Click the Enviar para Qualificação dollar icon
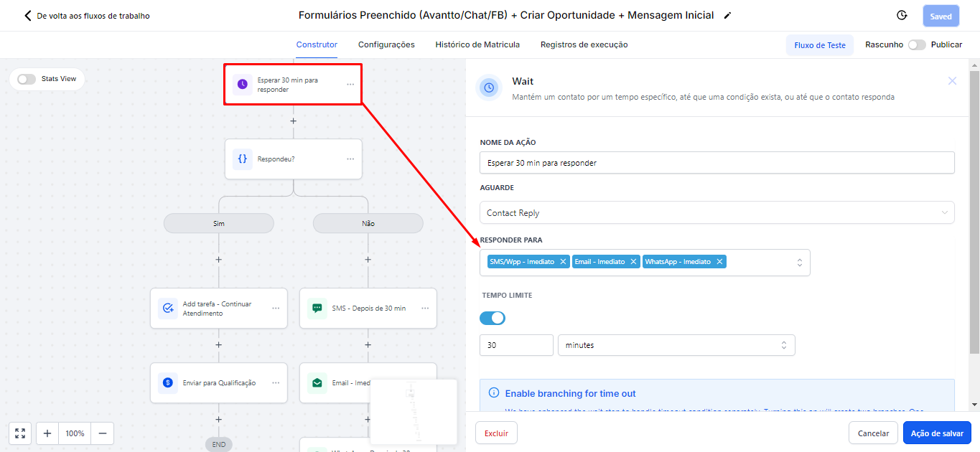The width and height of the screenshot is (980, 452). point(167,383)
